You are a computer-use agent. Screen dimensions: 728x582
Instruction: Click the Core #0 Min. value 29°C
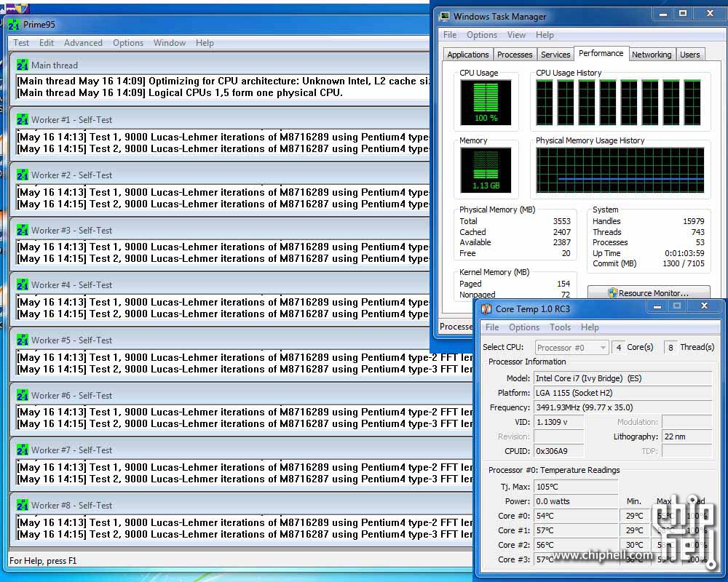[635, 516]
